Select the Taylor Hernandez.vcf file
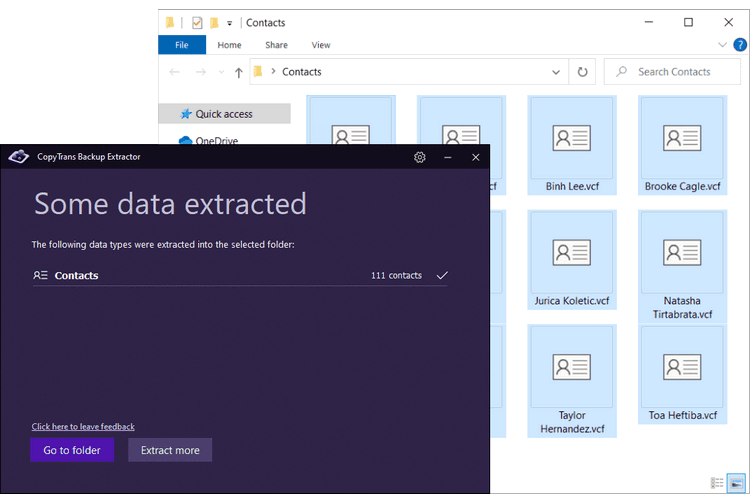Viewport: 750px width, 494px height. click(572, 381)
